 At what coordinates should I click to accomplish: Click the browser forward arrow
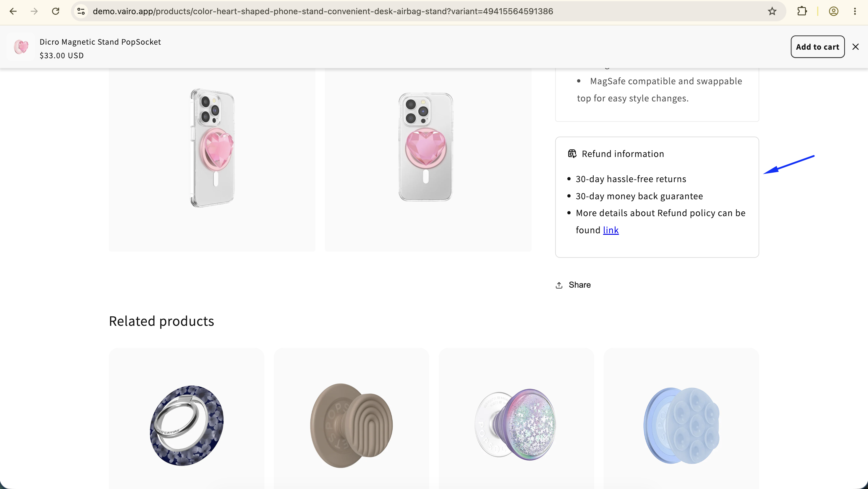tap(34, 11)
